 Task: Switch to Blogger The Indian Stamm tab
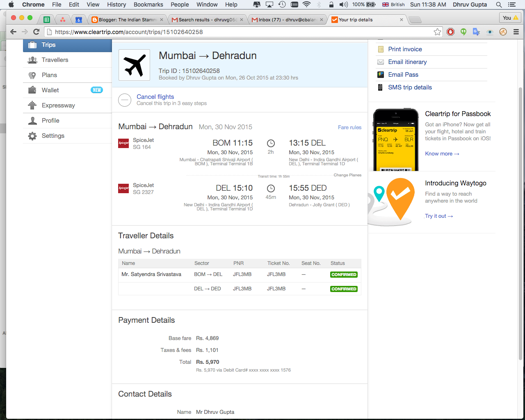(127, 20)
